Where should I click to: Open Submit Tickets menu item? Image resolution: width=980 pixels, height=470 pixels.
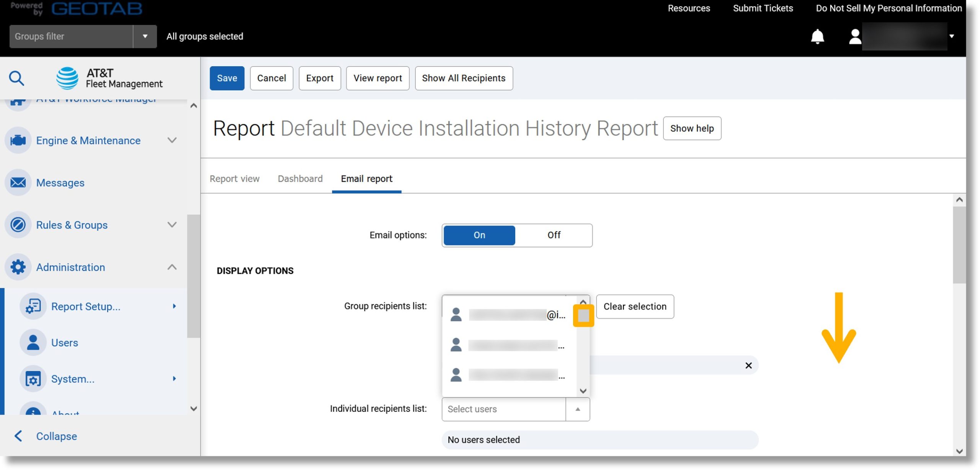tap(763, 8)
